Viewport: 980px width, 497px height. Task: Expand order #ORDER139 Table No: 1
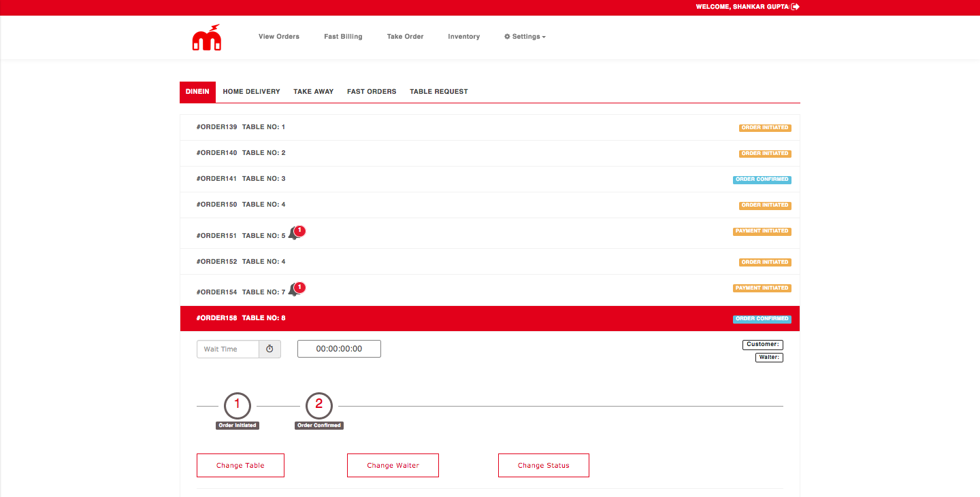click(490, 127)
